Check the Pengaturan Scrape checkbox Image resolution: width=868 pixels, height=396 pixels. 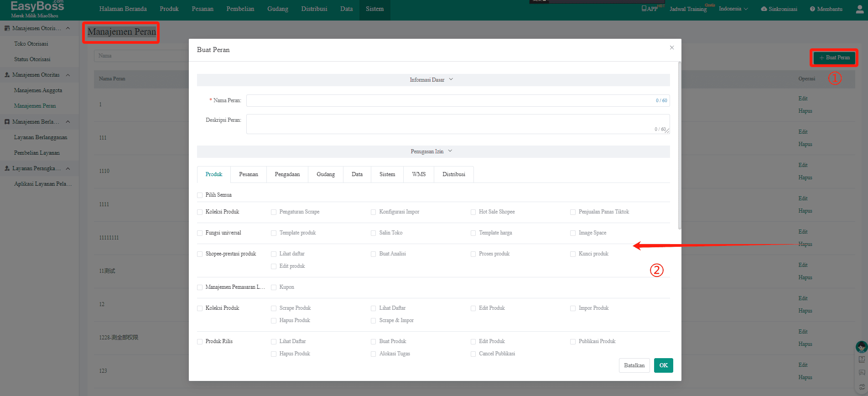[274, 212]
